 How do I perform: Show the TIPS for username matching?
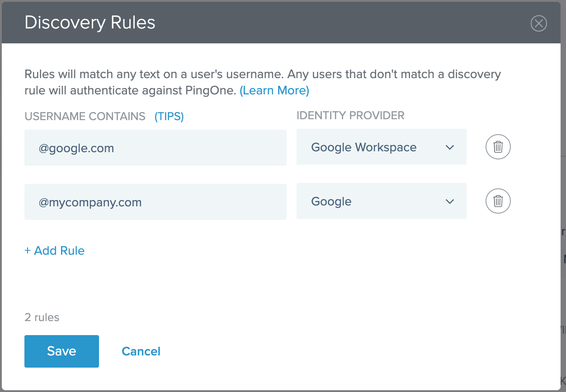coord(169,117)
